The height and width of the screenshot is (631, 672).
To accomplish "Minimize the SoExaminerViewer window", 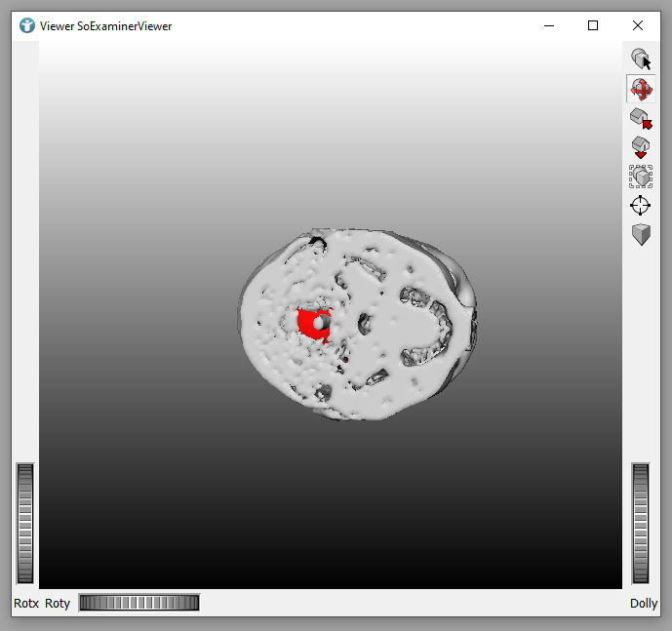I will point(548,25).
